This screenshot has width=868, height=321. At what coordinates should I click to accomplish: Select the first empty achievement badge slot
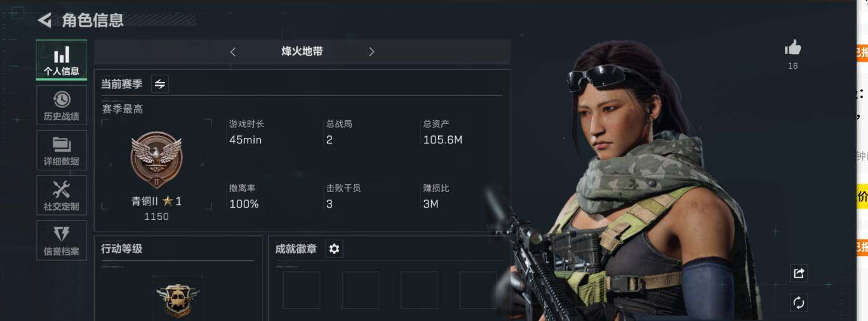coord(302,290)
